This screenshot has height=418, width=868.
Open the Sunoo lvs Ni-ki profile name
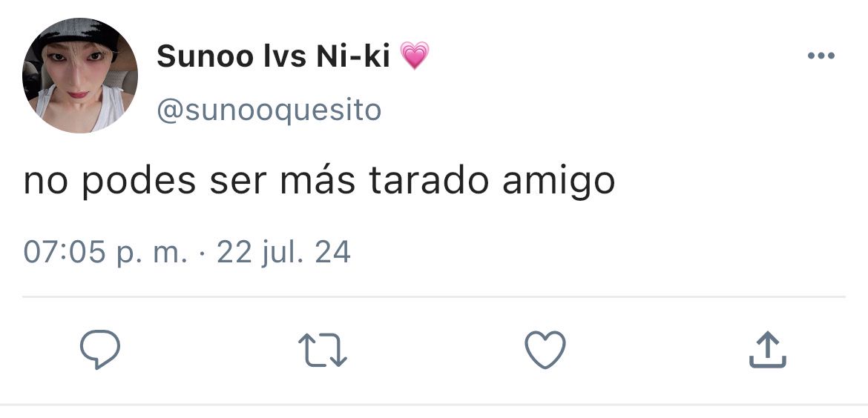(x=274, y=56)
